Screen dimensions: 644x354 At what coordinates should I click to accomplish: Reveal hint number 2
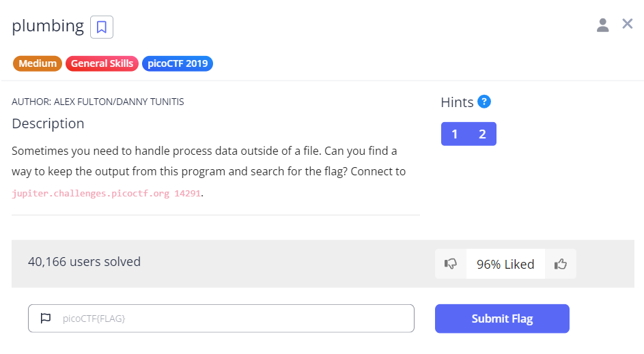tap(482, 134)
